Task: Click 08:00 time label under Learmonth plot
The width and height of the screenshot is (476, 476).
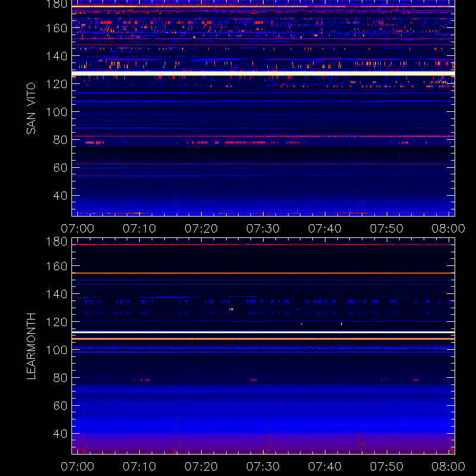Action: tap(449, 466)
